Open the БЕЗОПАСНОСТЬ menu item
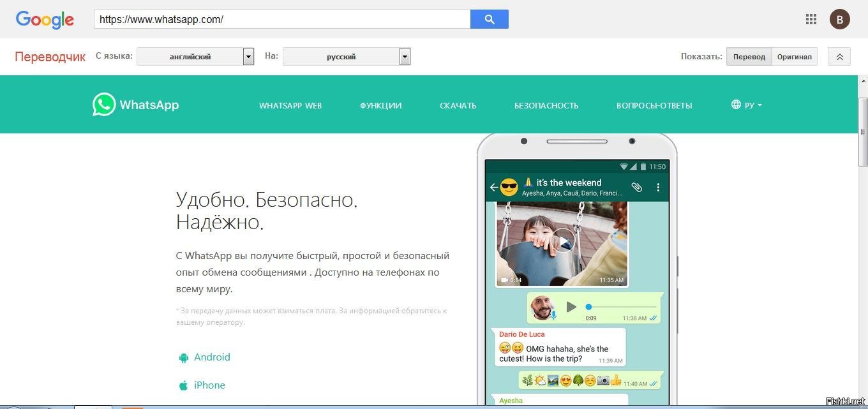 [546, 105]
